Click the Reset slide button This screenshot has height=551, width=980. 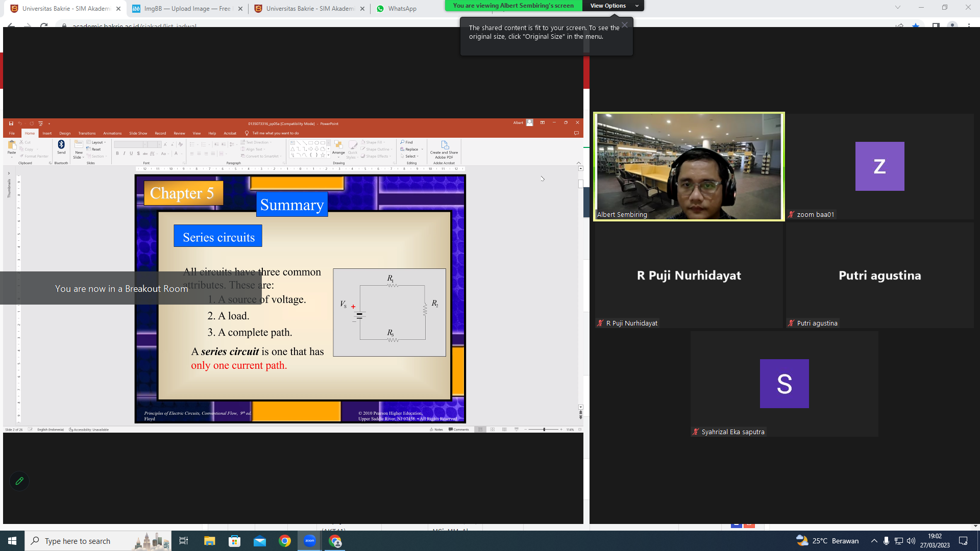(x=94, y=149)
